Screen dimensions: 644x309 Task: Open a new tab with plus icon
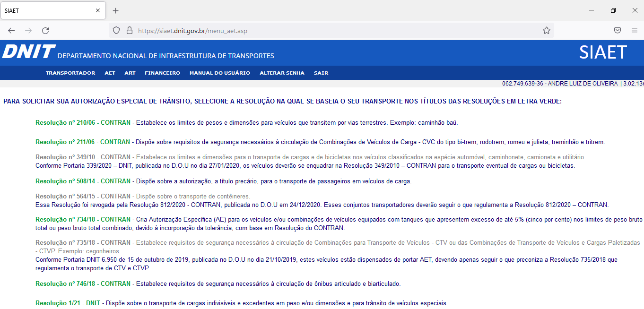coord(116,10)
